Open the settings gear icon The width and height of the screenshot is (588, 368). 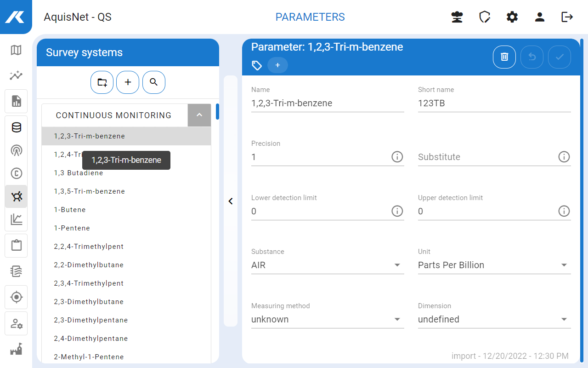[x=512, y=17]
